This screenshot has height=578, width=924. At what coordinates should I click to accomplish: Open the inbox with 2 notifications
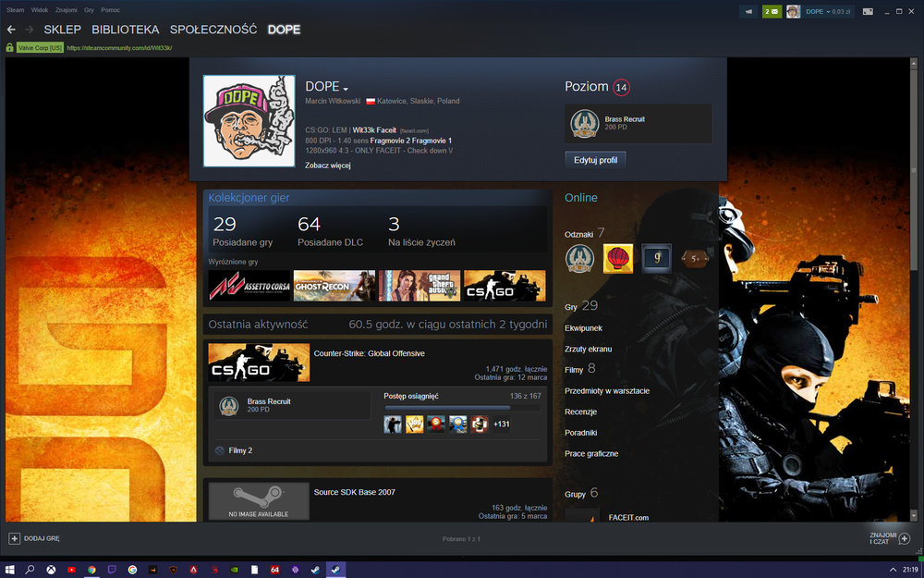(772, 11)
